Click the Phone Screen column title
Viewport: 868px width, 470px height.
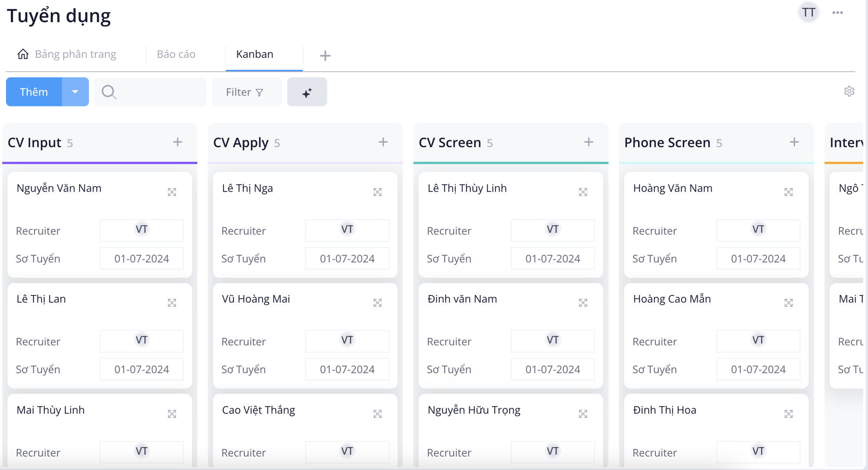click(667, 142)
